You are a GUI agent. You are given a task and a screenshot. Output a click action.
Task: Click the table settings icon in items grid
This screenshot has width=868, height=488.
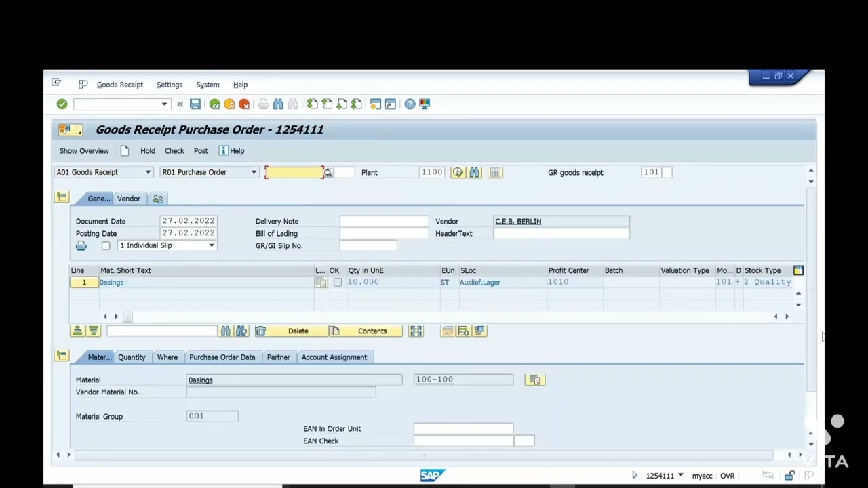(x=798, y=270)
